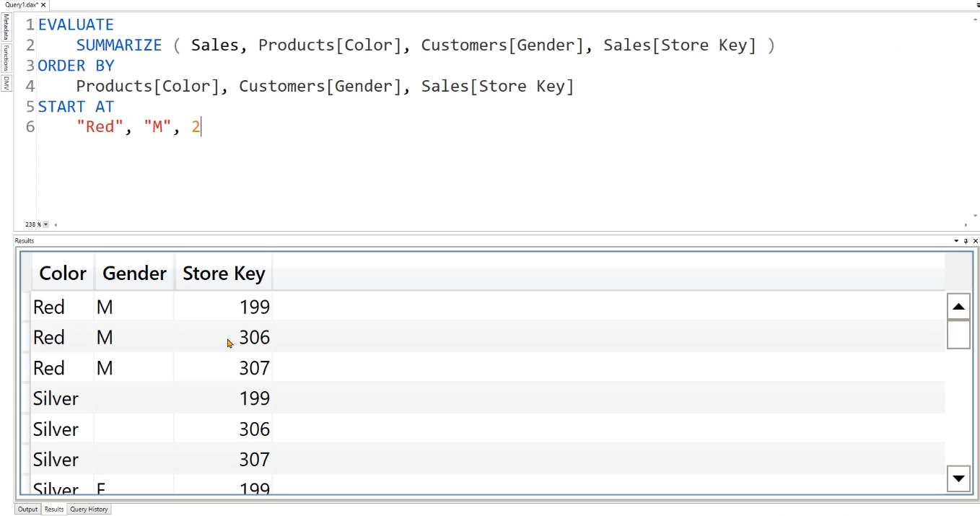980x516 pixels.
Task: Click Sales[Store Key] on line 4
Action: tap(497, 87)
